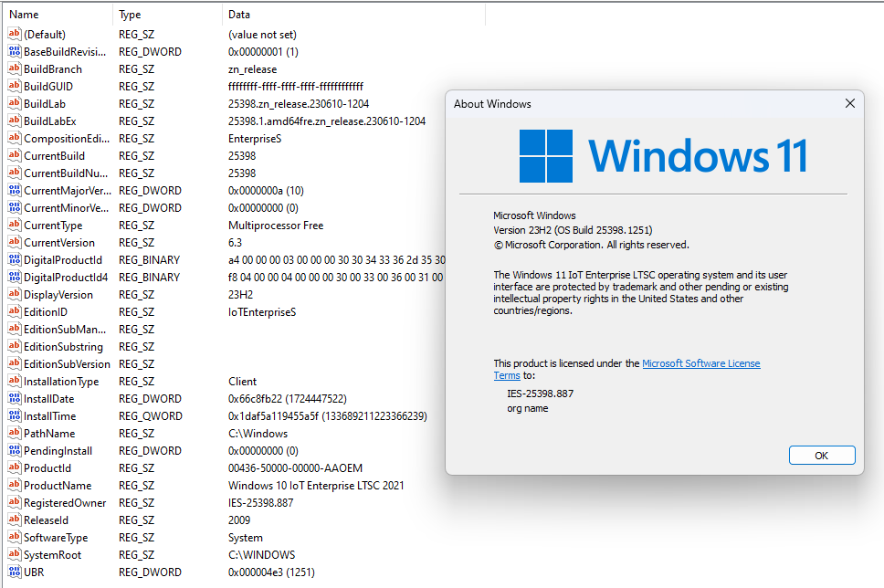
Task: Click the icon next to (Default) value
Action: (x=14, y=34)
